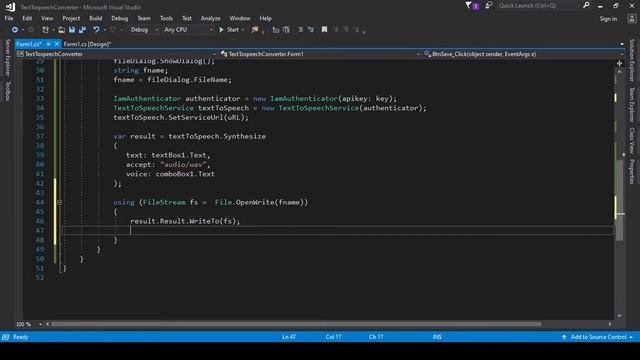The width and height of the screenshot is (640, 360).
Task: Click the "audio/wav" string on line 40
Action: tap(183, 164)
